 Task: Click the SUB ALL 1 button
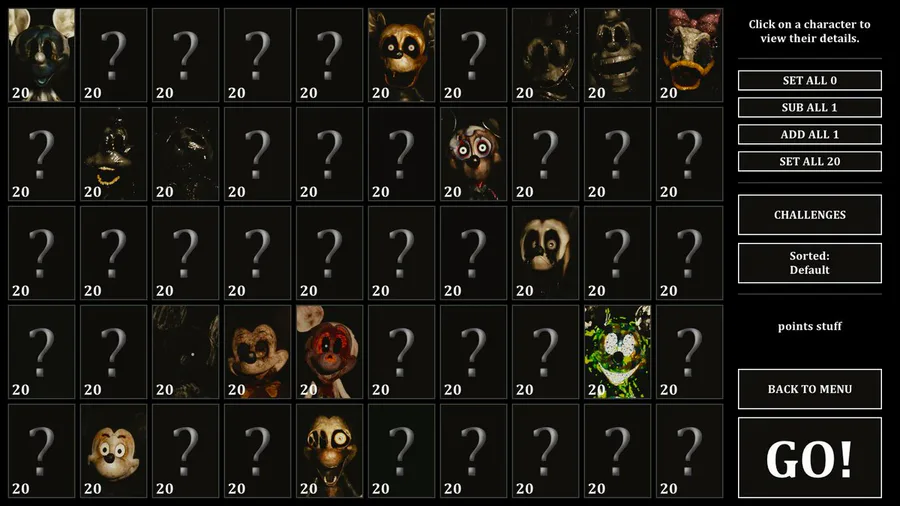[x=809, y=107]
